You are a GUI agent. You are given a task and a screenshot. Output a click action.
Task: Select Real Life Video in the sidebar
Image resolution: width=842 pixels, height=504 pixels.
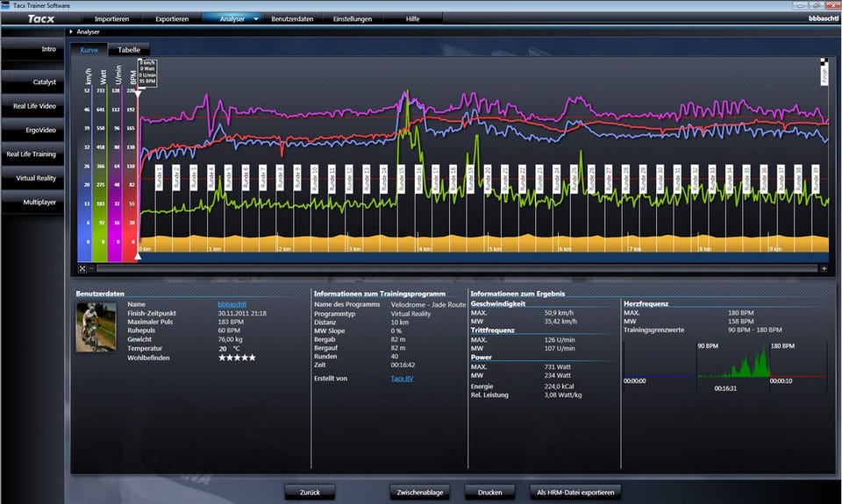tap(33, 106)
